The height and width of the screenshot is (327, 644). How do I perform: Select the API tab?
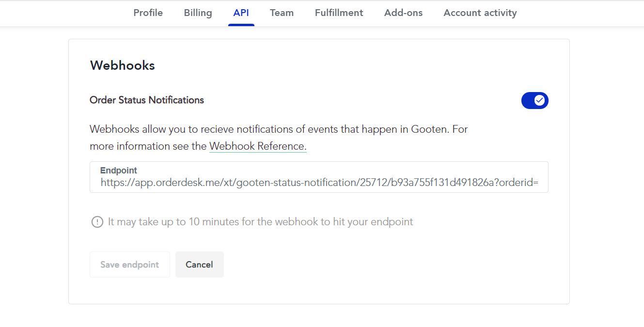[241, 13]
